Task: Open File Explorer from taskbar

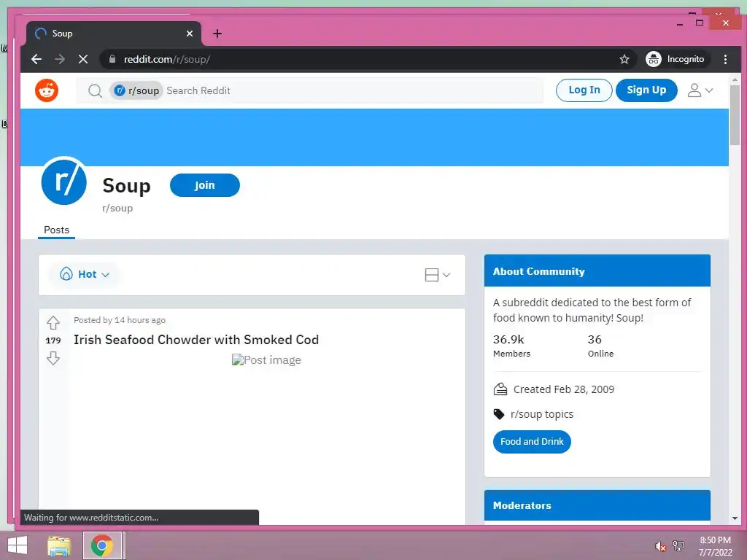Action: click(59, 545)
